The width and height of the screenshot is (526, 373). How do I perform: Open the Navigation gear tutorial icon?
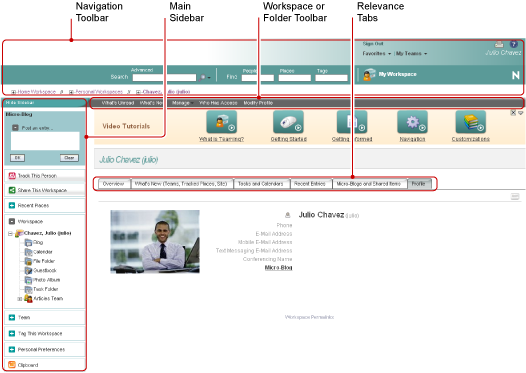[412, 122]
